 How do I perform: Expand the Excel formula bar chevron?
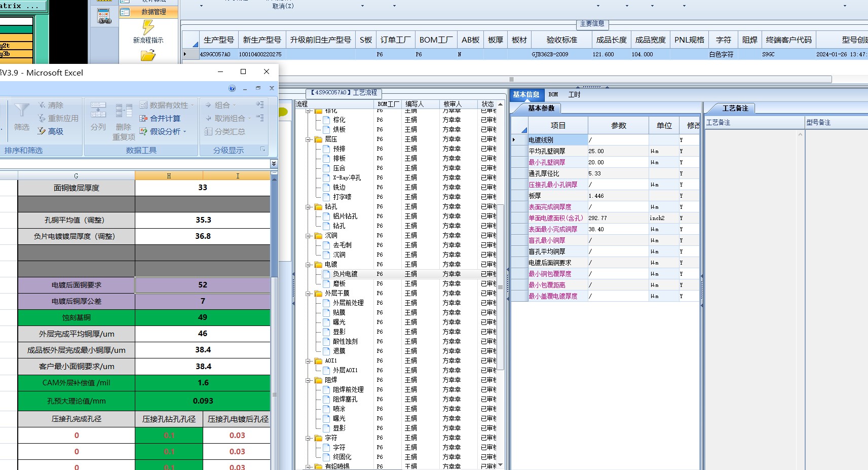[274, 163]
